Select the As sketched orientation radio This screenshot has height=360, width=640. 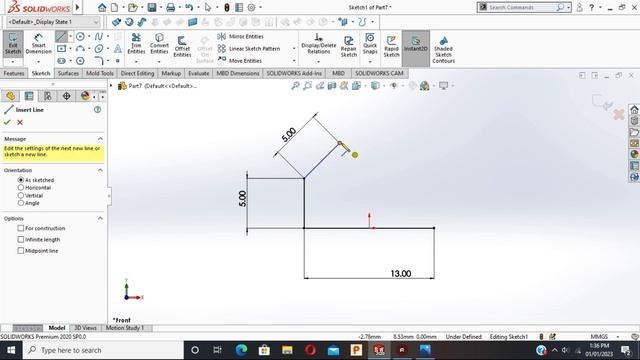21,180
